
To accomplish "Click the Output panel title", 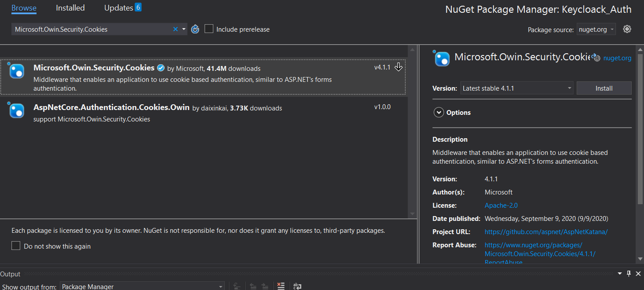I will (x=10, y=274).
